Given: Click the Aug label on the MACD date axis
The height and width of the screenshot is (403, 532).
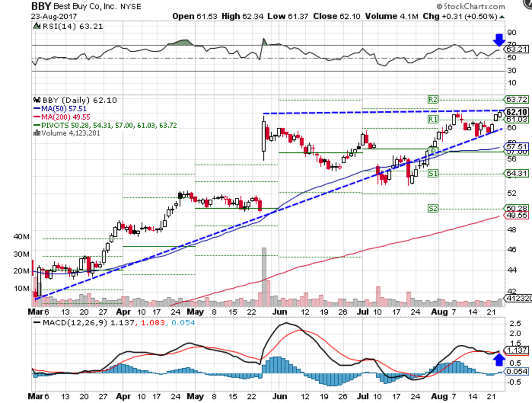Looking at the screenshot, I should 439,397.
